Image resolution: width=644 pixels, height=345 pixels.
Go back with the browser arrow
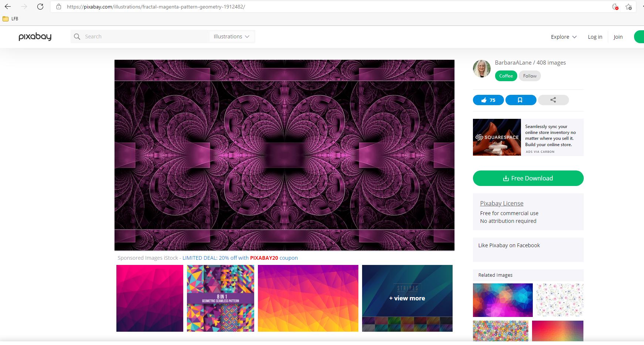point(8,7)
